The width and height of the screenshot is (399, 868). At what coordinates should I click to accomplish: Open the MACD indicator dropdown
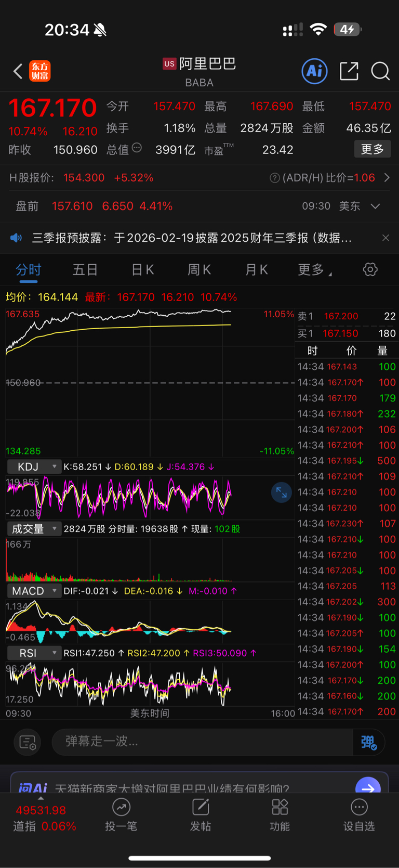click(34, 591)
